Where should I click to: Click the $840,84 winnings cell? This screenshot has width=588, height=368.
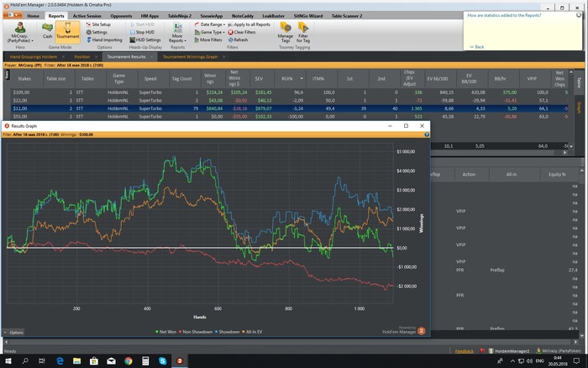pos(214,108)
